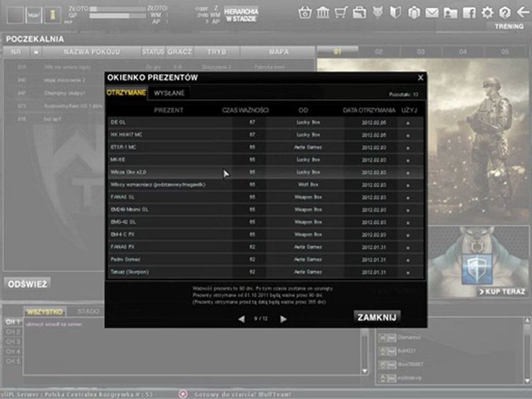Click the back arrow icon at top right
Screen dimensions: 532x399
point(523,13)
